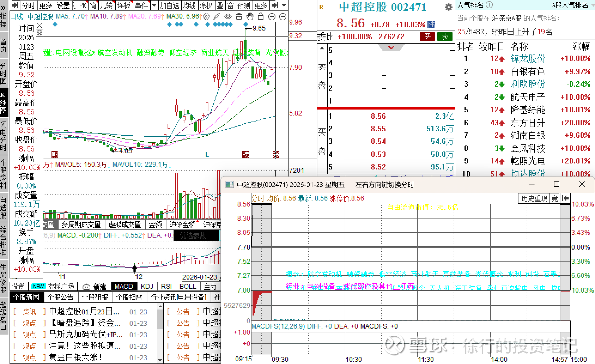Viewport: 595px width, 364px height.
Task: Open 锋龙股份 in popularity ranking
Action: (x=528, y=59)
